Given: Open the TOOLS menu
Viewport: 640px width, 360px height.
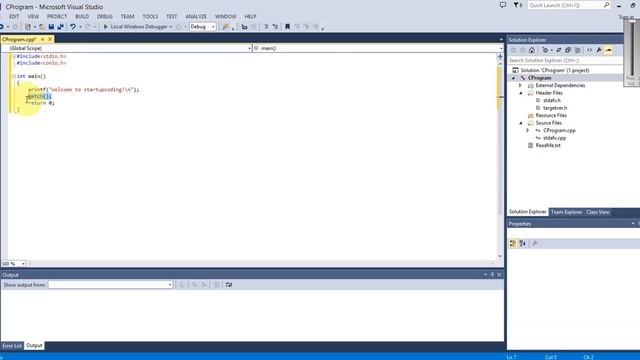Looking at the screenshot, I should click(150, 16).
